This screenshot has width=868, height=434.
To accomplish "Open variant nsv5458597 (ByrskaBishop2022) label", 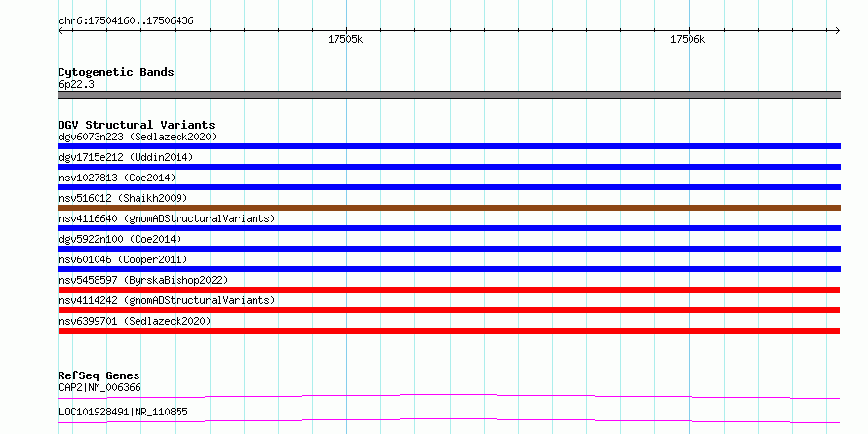I will (x=143, y=280).
